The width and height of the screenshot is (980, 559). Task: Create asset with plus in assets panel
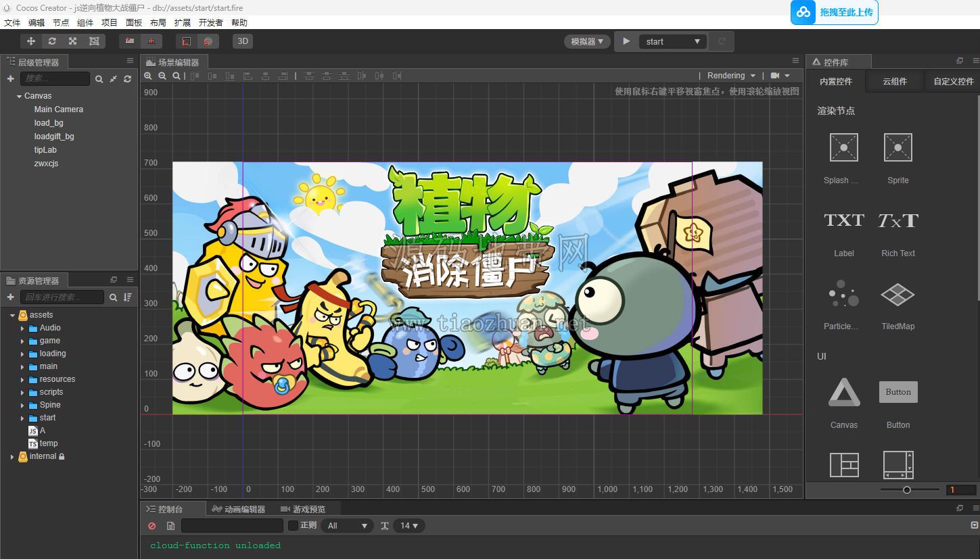coord(10,297)
